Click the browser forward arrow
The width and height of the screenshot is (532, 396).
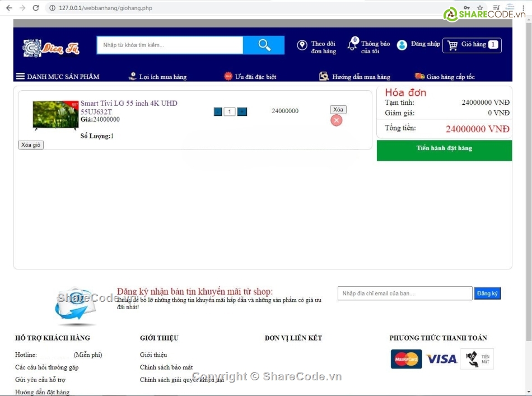point(22,7)
